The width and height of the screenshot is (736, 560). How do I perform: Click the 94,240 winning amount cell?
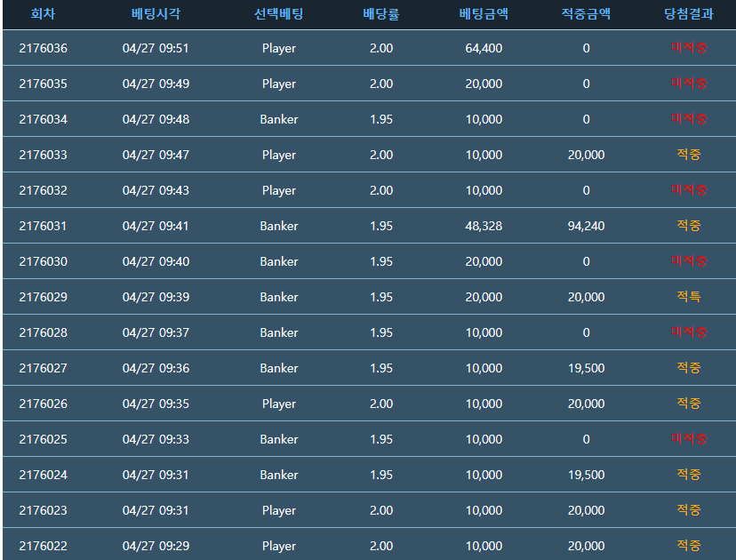pos(586,226)
